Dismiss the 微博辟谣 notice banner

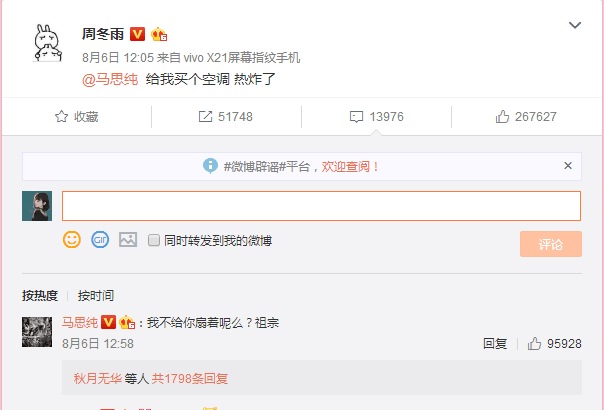(x=568, y=166)
